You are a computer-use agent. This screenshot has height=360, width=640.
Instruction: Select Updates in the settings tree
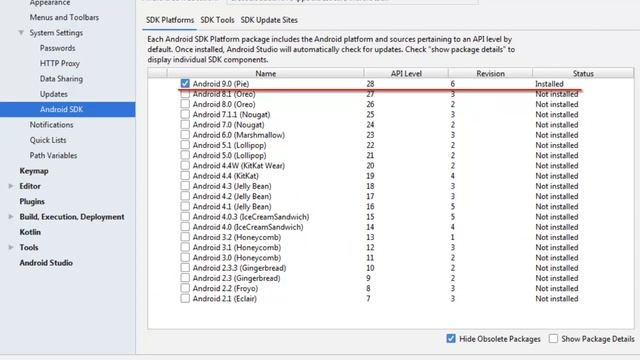pyautogui.click(x=53, y=94)
